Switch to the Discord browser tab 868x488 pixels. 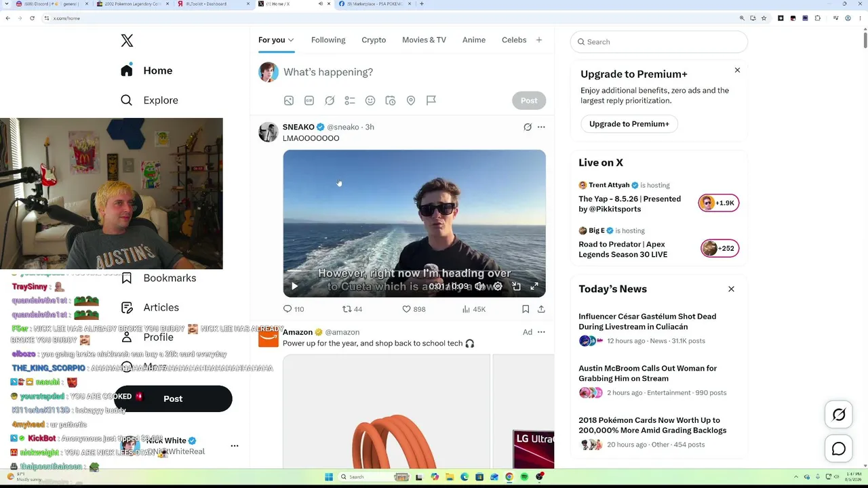click(x=51, y=4)
